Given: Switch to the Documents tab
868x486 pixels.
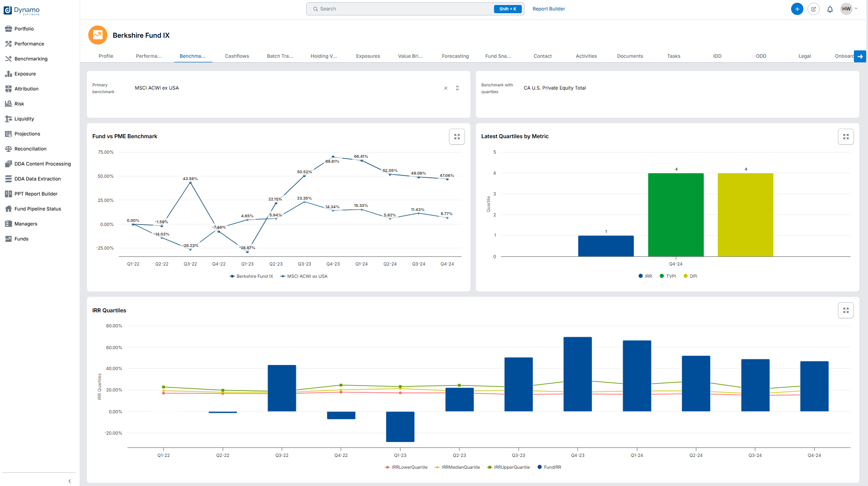Looking at the screenshot, I should point(630,56).
